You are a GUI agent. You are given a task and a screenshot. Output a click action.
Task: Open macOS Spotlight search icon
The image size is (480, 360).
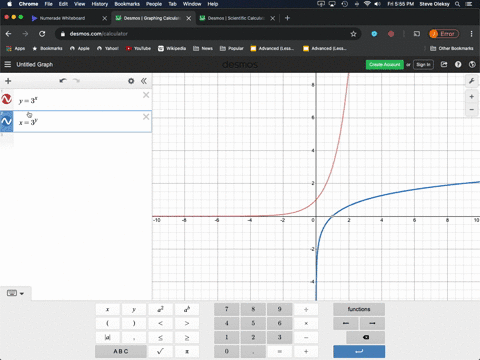click(458, 4)
